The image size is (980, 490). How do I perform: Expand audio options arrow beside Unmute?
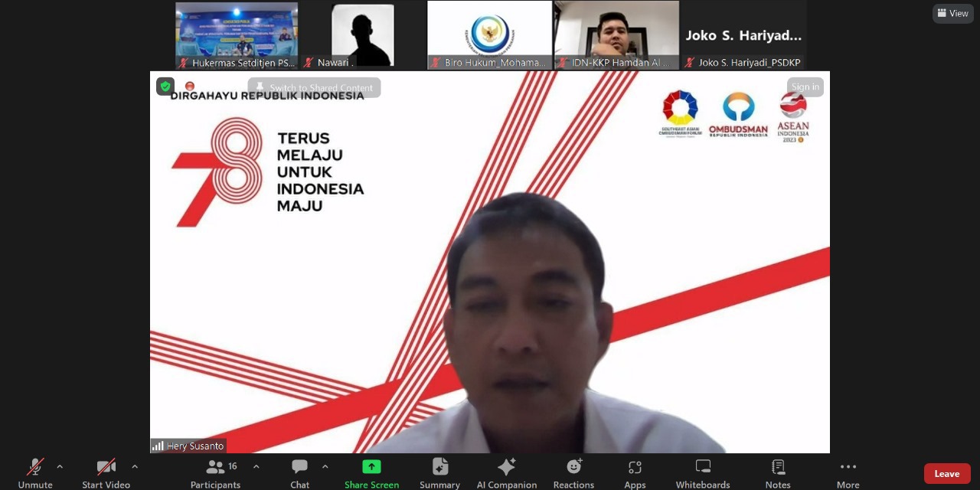(x=60, y=466)
